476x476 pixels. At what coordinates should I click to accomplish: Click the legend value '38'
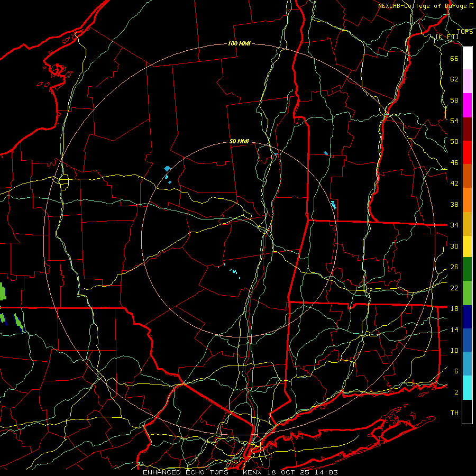pyautogui.click(x=454, y=204)
